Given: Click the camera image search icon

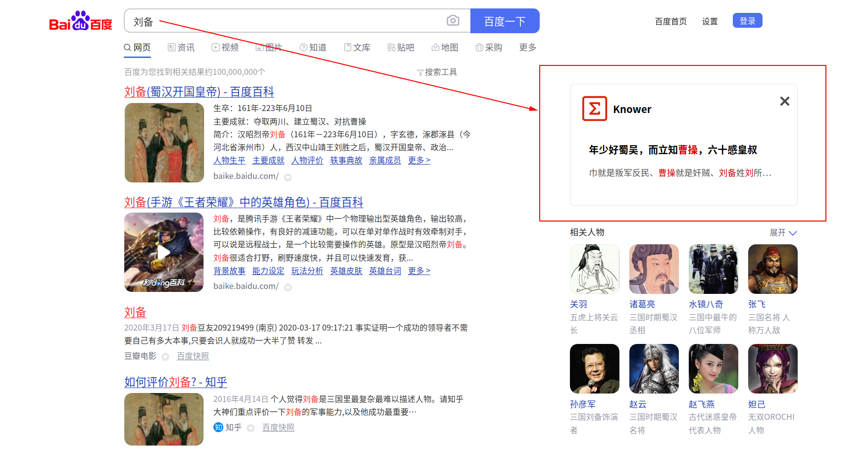Looking at the screenshot, I should [x=453, y=20].
